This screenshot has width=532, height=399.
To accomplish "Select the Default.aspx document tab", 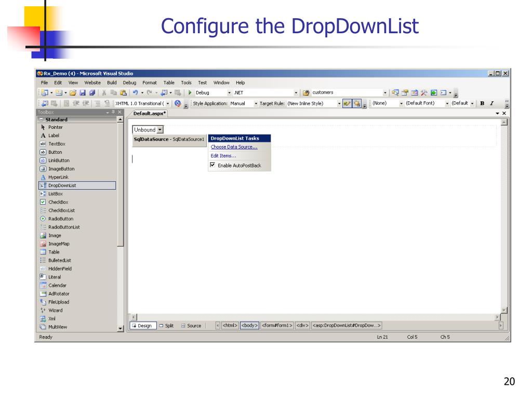I will click(149, 113).
